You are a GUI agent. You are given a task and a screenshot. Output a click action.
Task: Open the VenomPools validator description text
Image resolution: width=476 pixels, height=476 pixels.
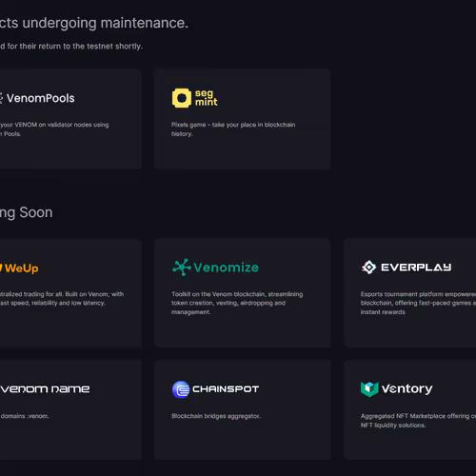click(x=54, y=129)
